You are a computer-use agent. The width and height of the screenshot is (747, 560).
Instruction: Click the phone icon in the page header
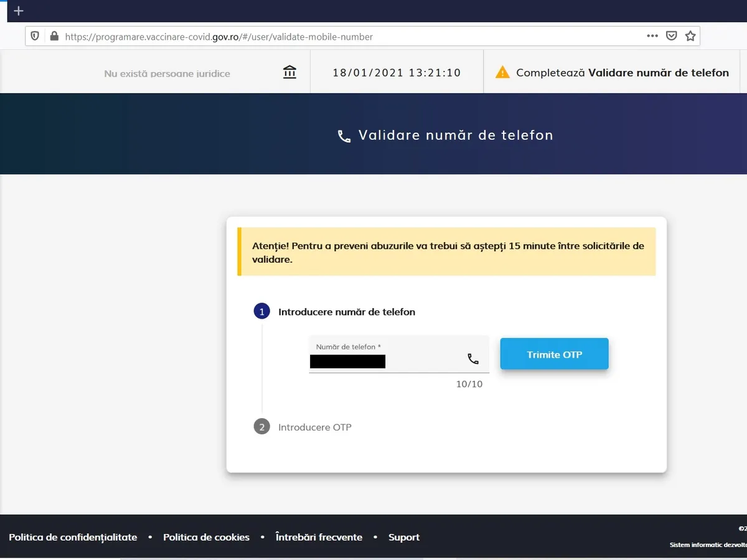pyautogui.click(x=344, y=136)
